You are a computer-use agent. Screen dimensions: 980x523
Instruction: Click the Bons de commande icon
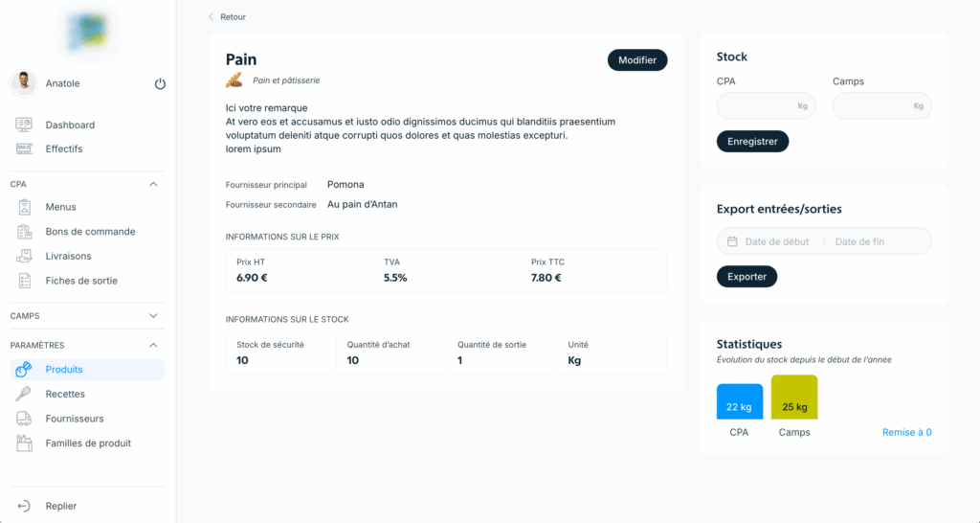tap(26, 232)
